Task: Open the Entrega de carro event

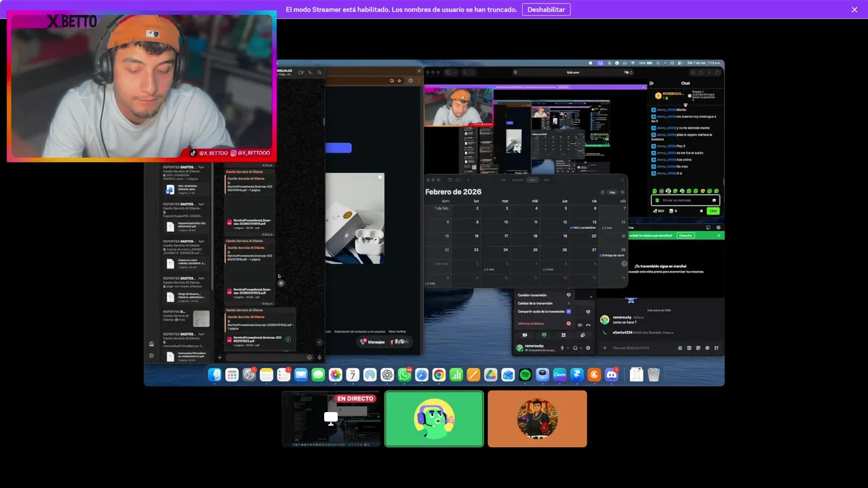Action: 610,254
